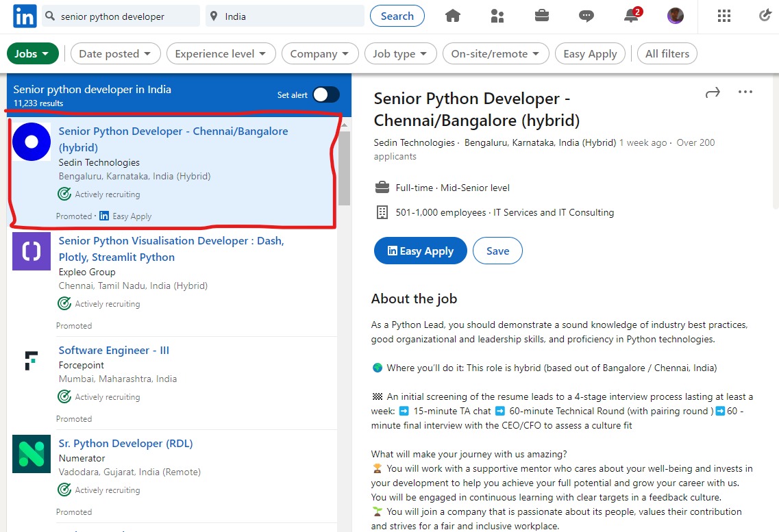Save the Sedin Technologies job
Image resolution: width=779 pixels, height=532 pixels.
498,251
